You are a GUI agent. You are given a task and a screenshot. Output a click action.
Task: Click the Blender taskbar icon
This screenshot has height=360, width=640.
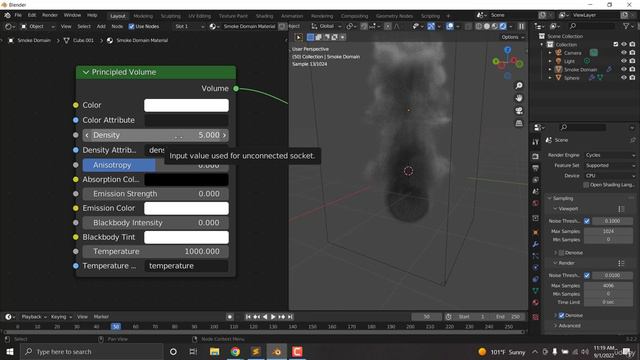point(277,351)
